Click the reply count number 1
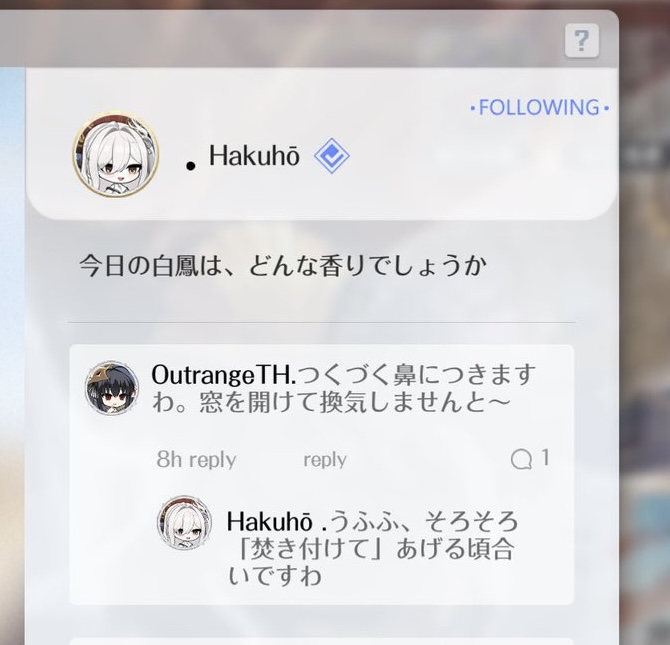Viewport: 670px width, 645px height. coord(545,458)
